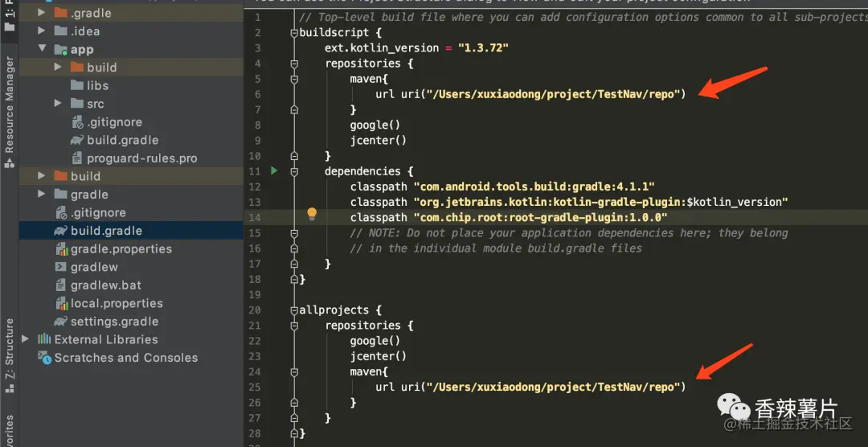Fold the dependencies block at line 11
Screen dimensions: 868x447
(x=294, y=172)
